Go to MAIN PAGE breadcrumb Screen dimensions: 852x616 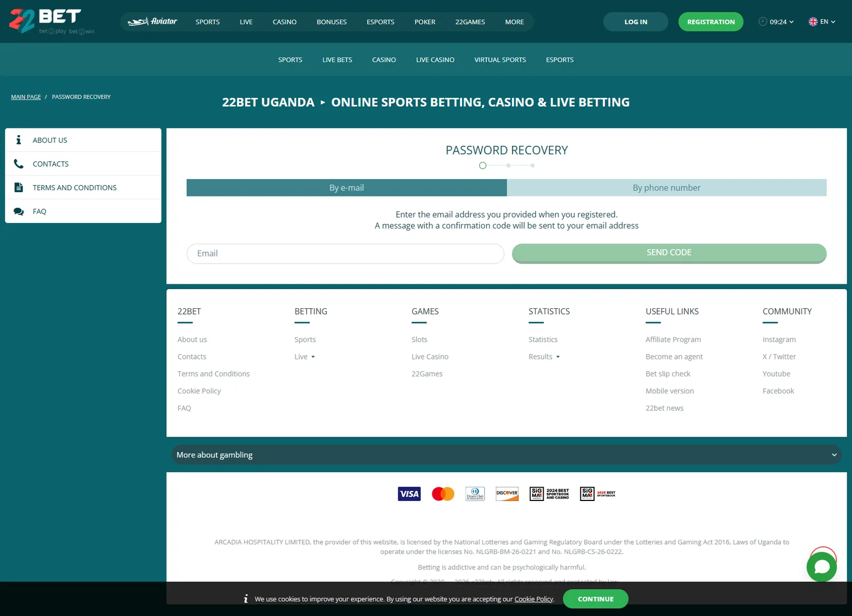(x=26, y=97)
